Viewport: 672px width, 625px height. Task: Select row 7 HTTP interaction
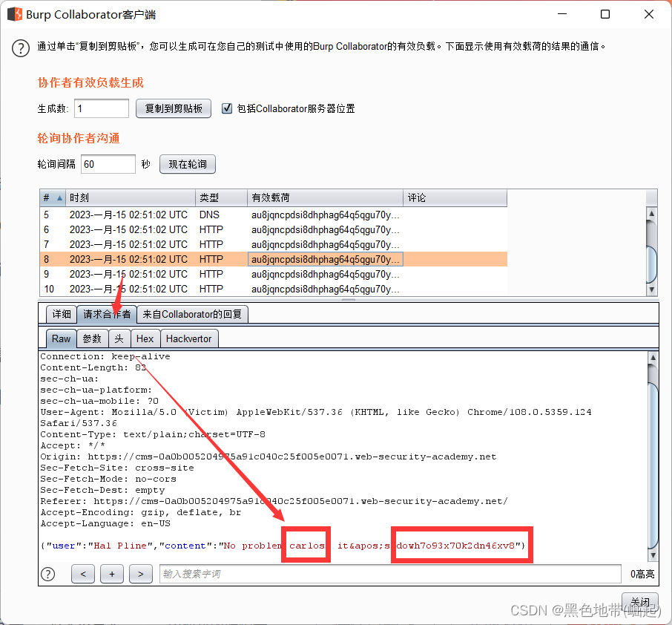tap(274, 244)
